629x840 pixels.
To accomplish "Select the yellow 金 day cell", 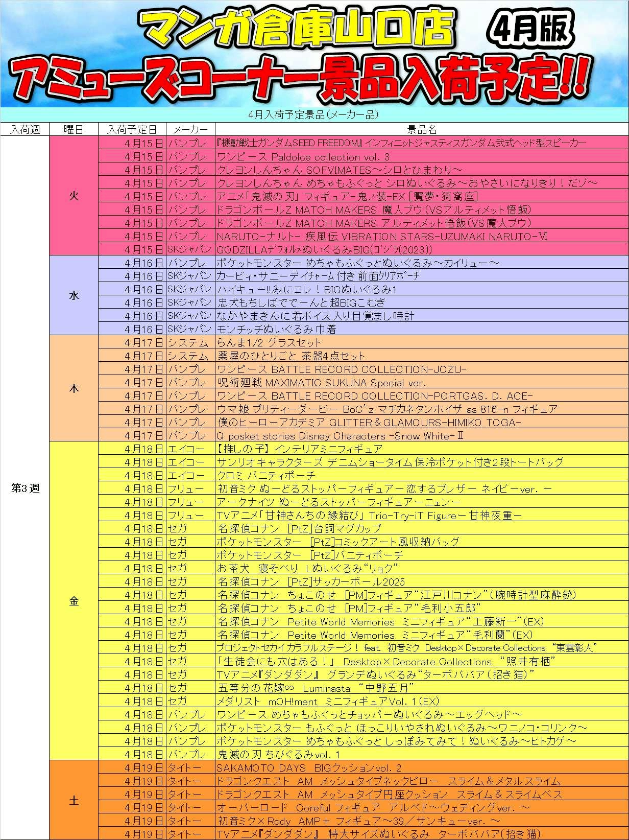I will click(x=74, y=601).
